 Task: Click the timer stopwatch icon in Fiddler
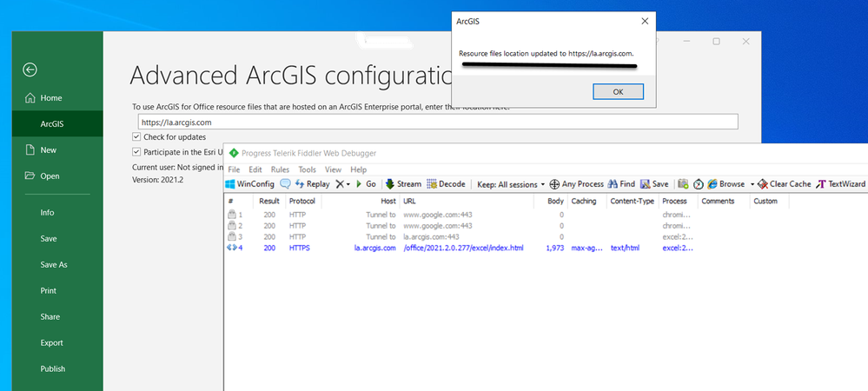(698, 184)
